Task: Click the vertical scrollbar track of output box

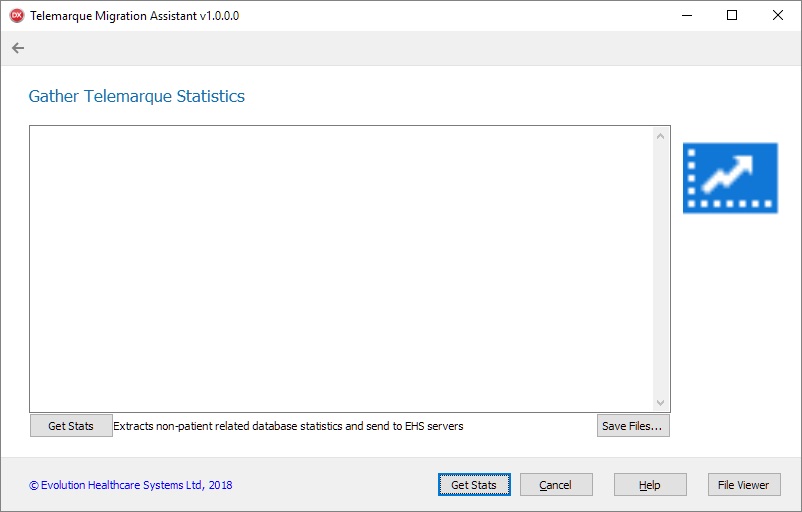Action: [x=660, y=268]
